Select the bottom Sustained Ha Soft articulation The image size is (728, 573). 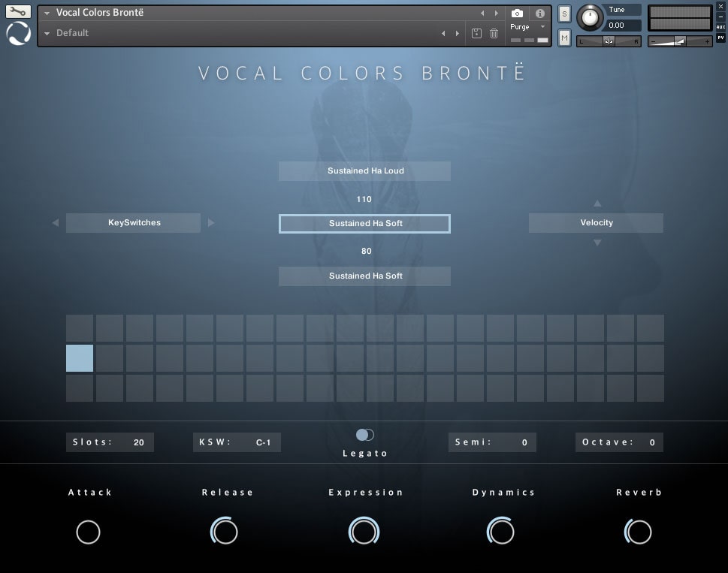tap(364, 276)
